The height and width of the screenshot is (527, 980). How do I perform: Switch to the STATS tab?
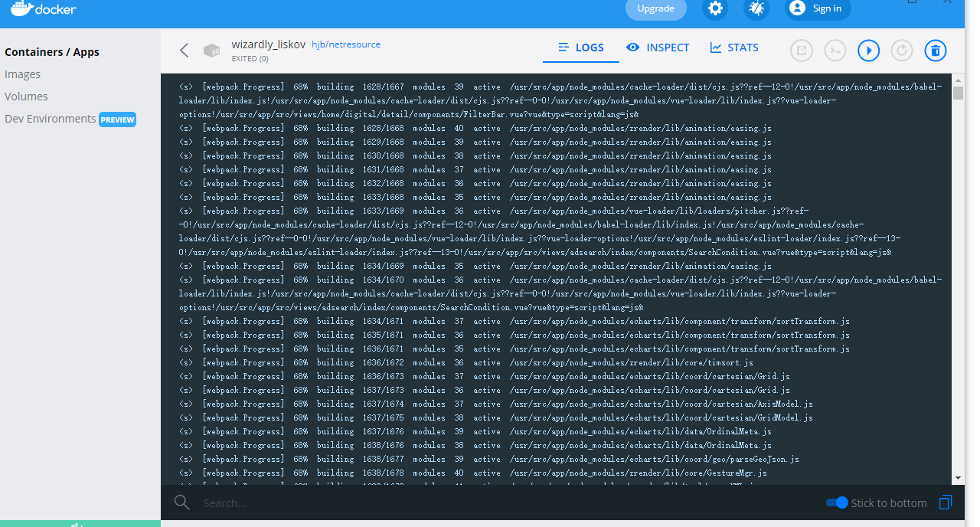(x=734, y=47)
